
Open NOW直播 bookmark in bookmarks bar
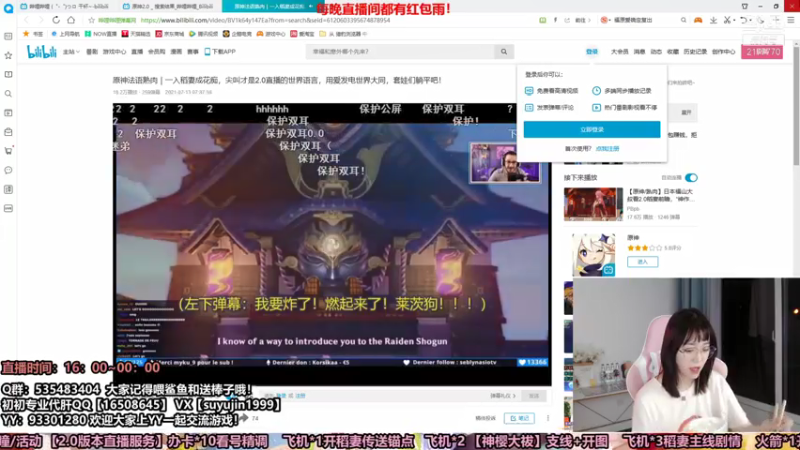point(101,34)
